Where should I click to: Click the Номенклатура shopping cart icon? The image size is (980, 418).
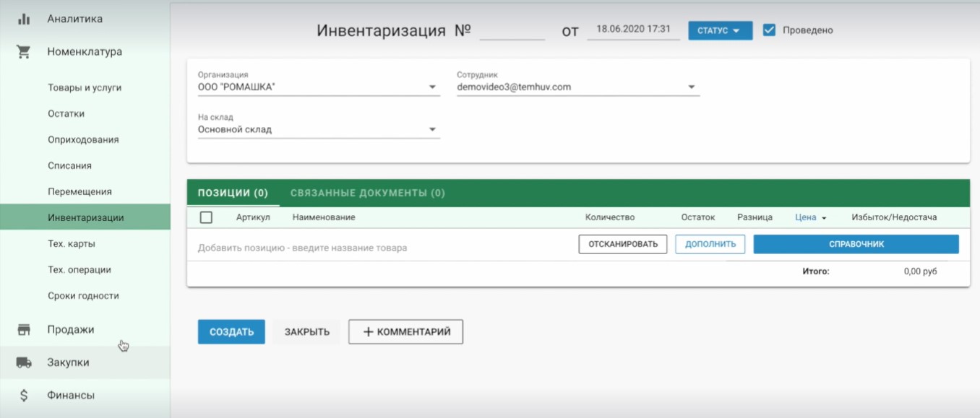pos(24,52)
